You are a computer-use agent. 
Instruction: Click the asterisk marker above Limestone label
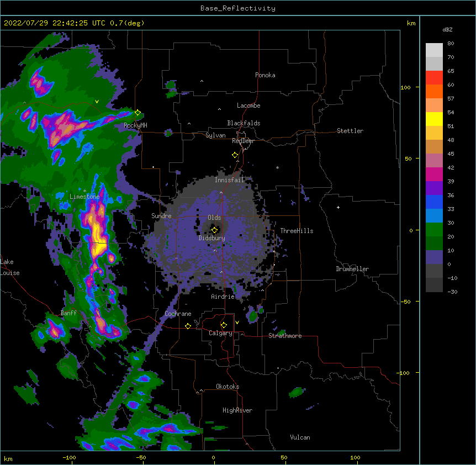tap(84, 191)
